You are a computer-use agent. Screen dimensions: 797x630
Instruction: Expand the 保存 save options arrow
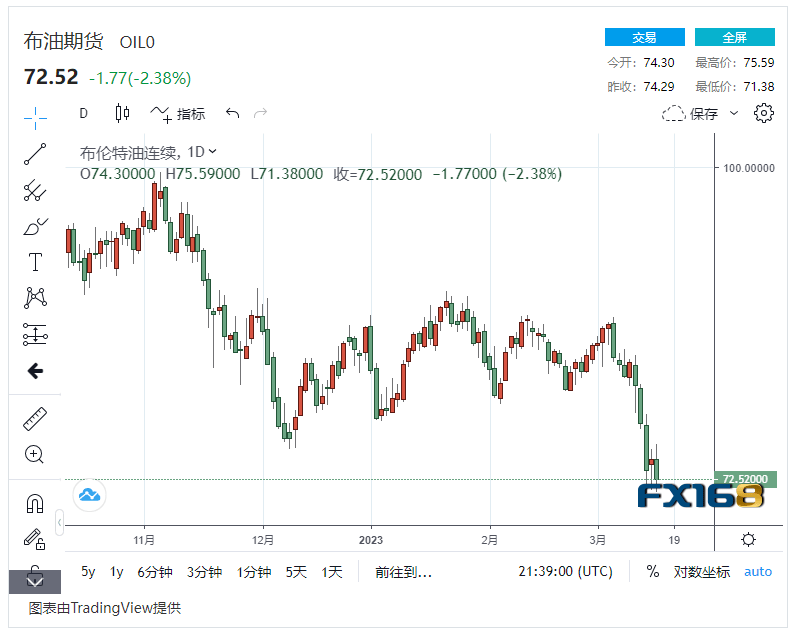(733, 113)
